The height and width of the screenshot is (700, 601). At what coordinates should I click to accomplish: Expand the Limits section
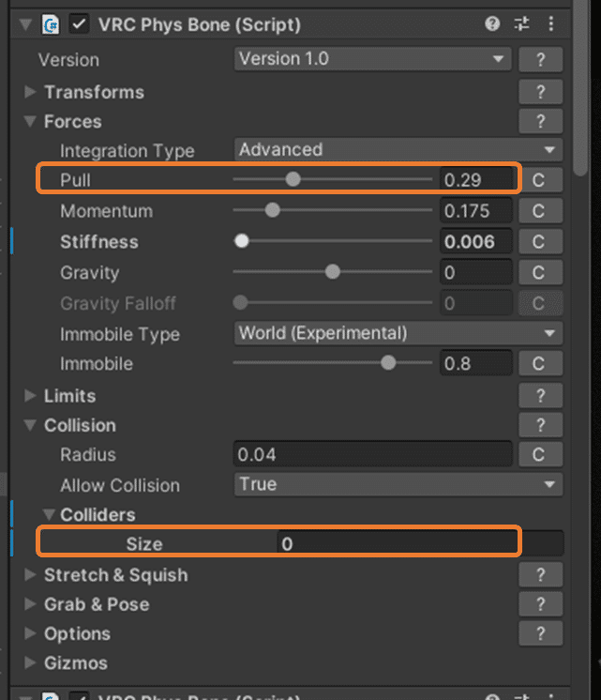(30, 396)
